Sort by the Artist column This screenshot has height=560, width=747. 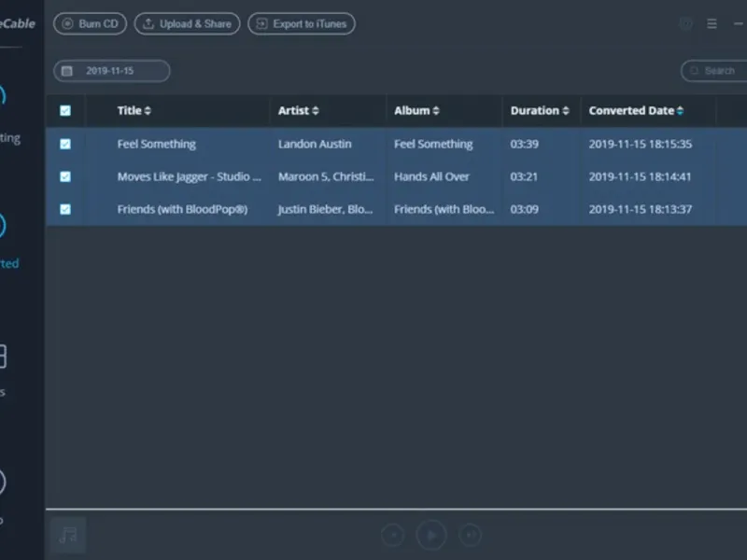coord(298,110)
